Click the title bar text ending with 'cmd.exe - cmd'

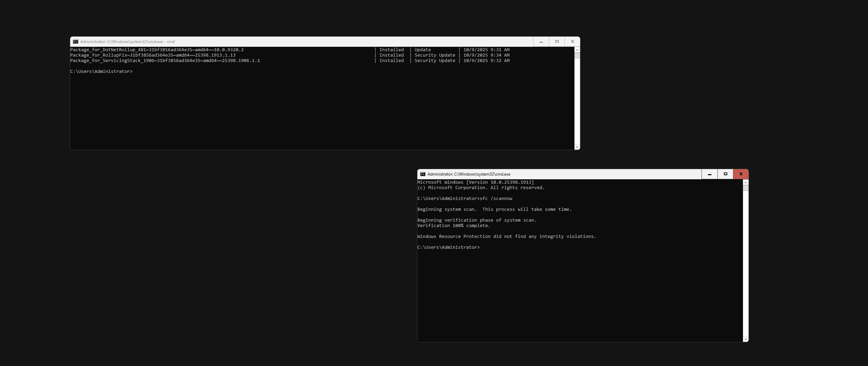coord(127,42)
